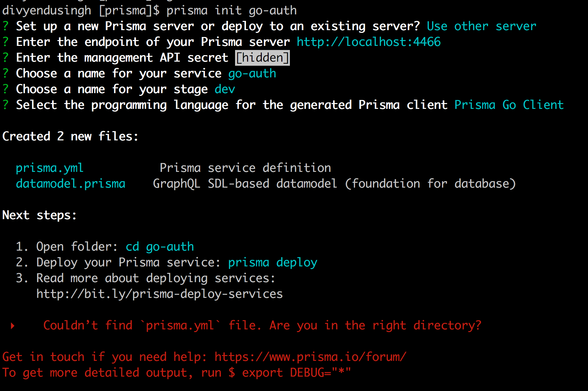Select the go-auth service name
Viewport: 588px width, 391px height.
point(252,73)
